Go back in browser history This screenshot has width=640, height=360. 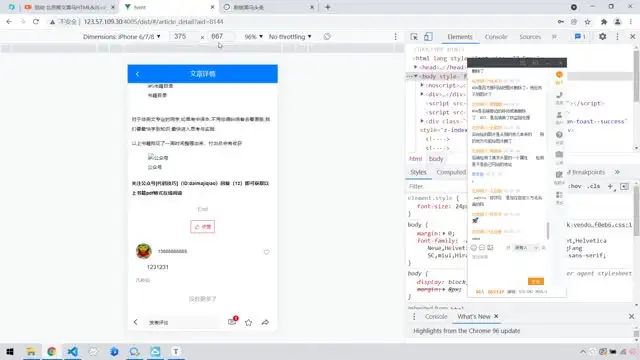coord(9,22)
